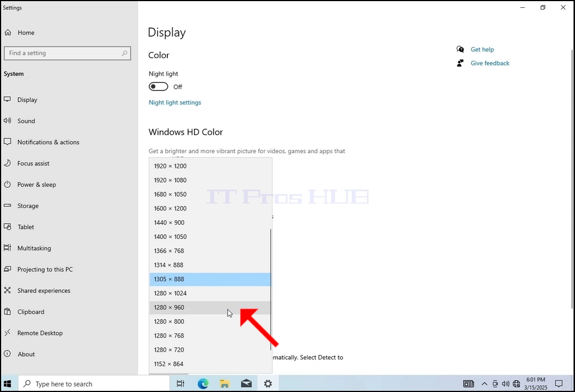The width and height of the screenshot is (575, 392).
Task: Click the Multitasking icon in the sidebar
Action: tap(7, 248)
